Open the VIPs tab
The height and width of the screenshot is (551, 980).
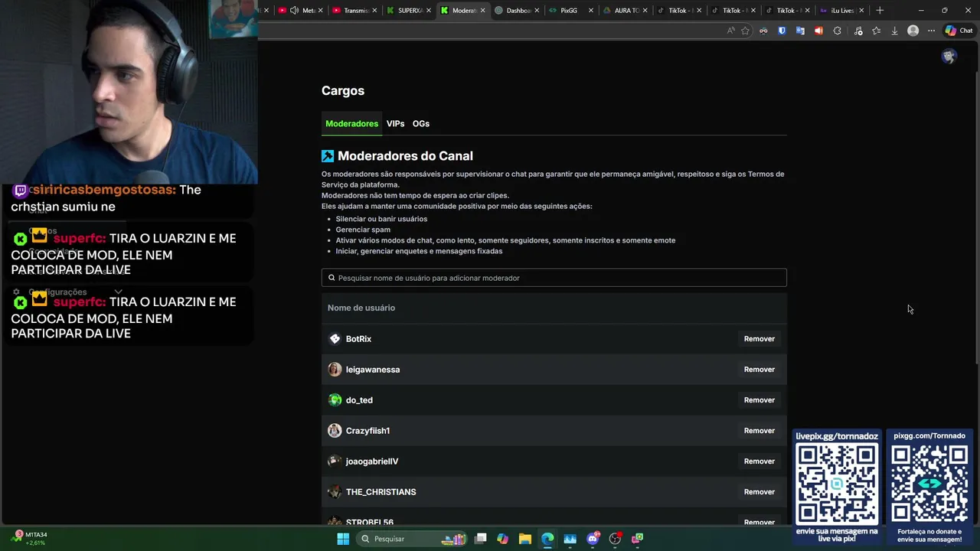point(395,123)
